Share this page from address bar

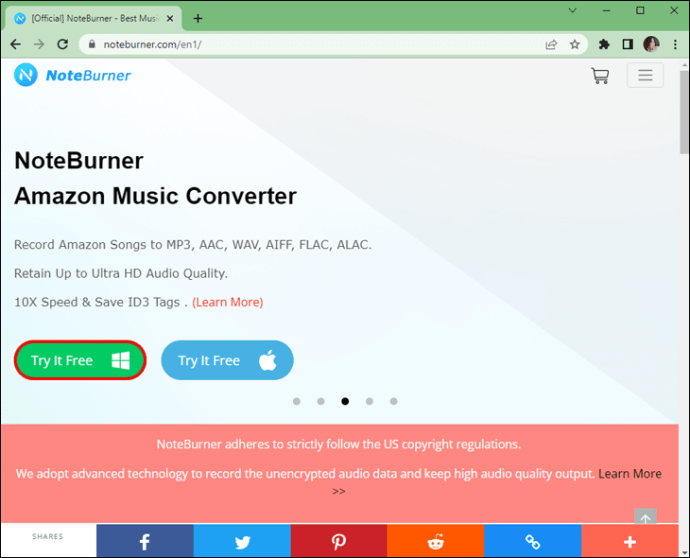pos(551,44)
